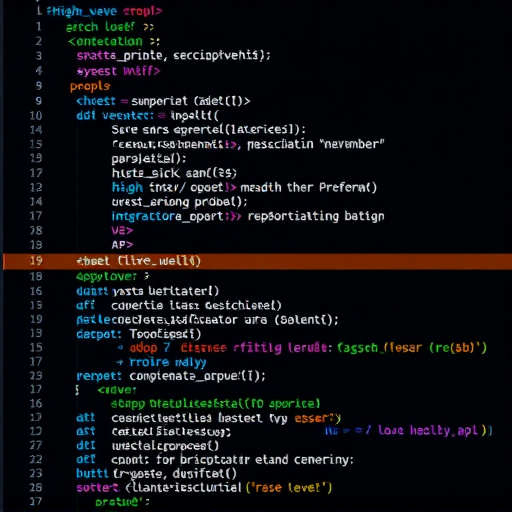Click the text '(Salent();'

pos(306,320)
